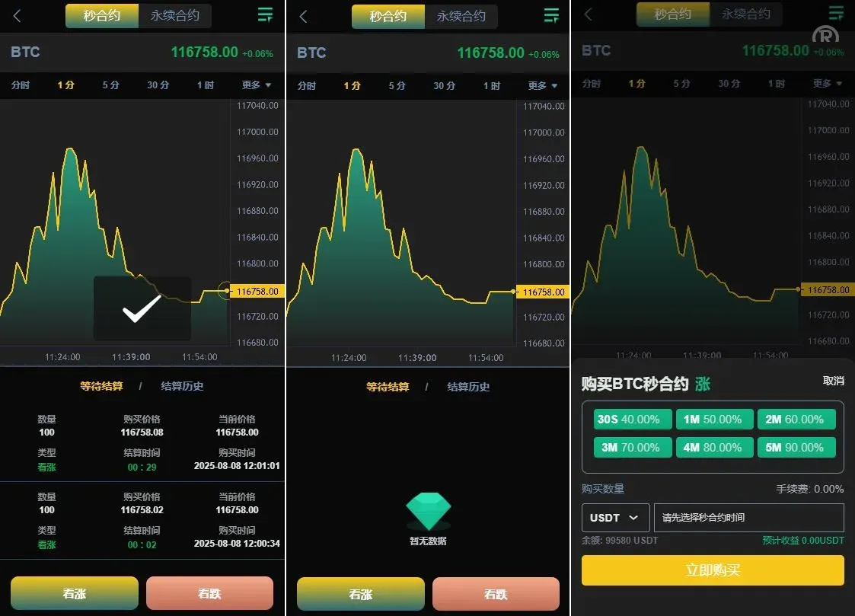Open chart options via green menu icon
Viewport: 855px width, 616px height.
click(265, 14)
